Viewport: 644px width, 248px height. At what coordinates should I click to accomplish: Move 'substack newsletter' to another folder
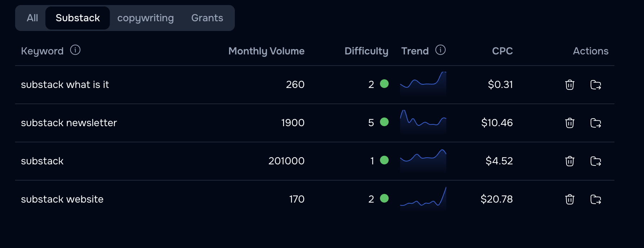(596, 123)
